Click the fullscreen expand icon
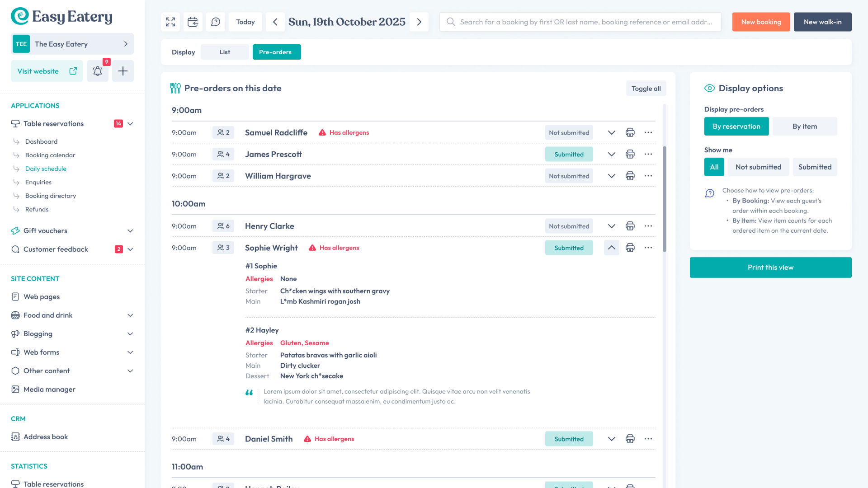 [x=170, y=22]
